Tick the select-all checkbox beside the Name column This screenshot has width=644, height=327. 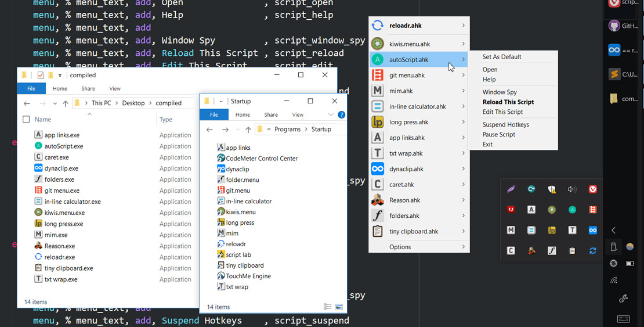tap(26, 120)
